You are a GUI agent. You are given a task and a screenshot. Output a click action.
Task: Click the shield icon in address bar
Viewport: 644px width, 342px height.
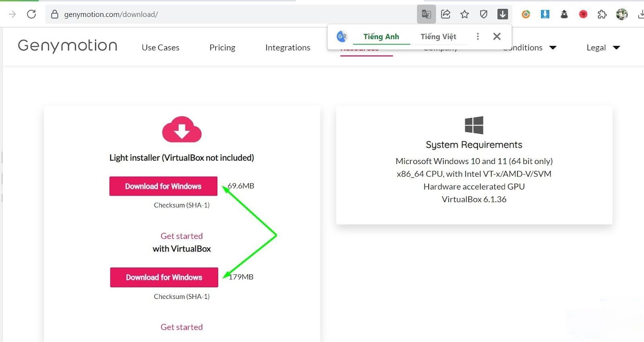coord(483,14)
